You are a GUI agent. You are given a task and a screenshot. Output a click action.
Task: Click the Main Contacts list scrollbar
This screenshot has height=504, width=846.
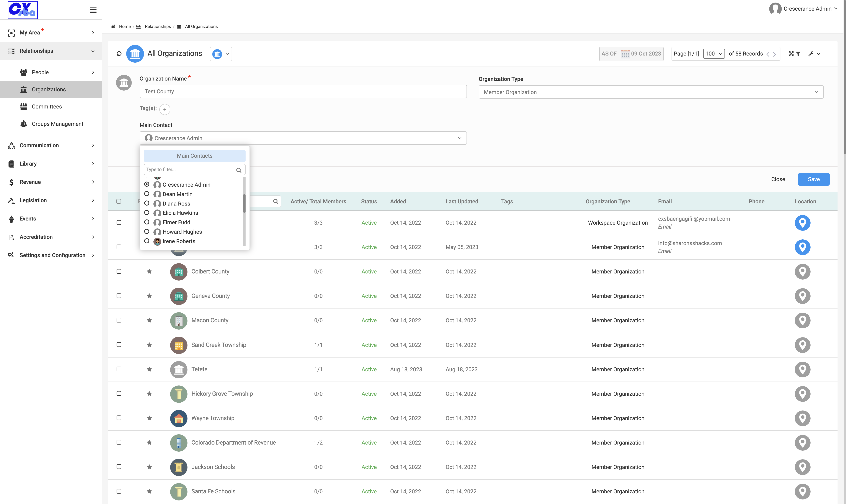click(244, 204)
